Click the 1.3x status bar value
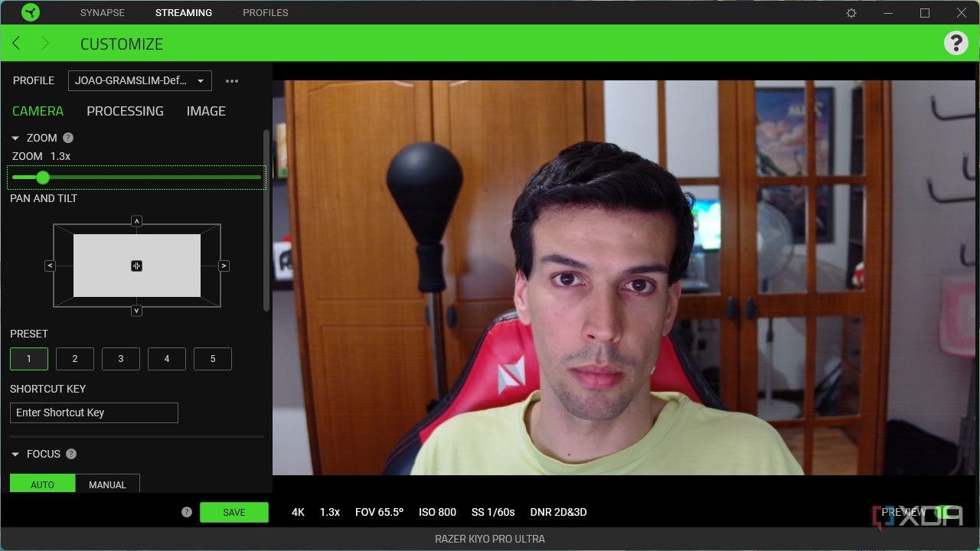The image size is (980, 551). tap(330, 512)
